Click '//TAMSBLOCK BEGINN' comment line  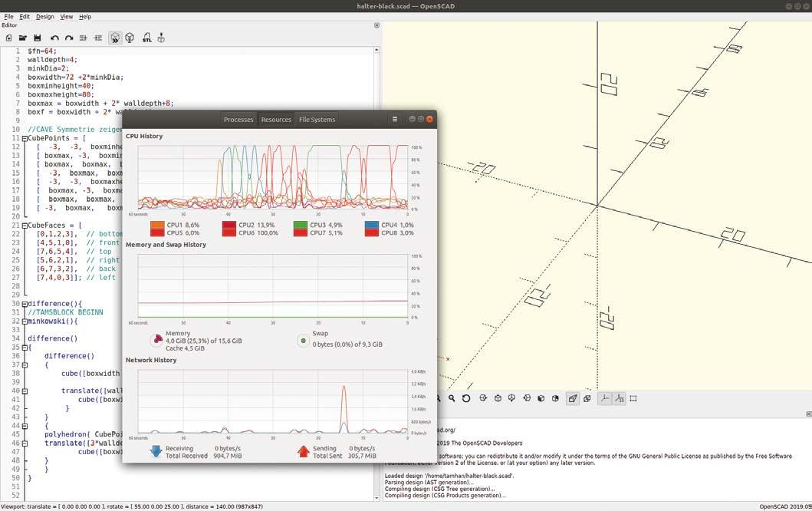click(x=65, y=312)
